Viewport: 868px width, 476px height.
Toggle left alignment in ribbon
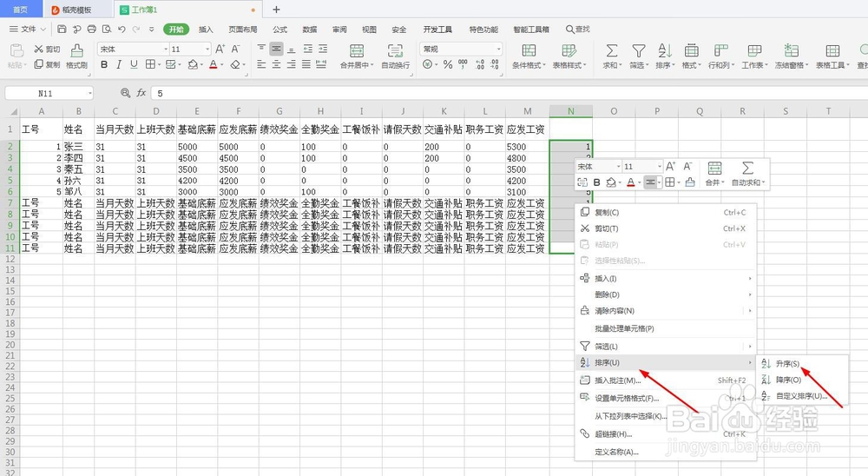point(261,64)
